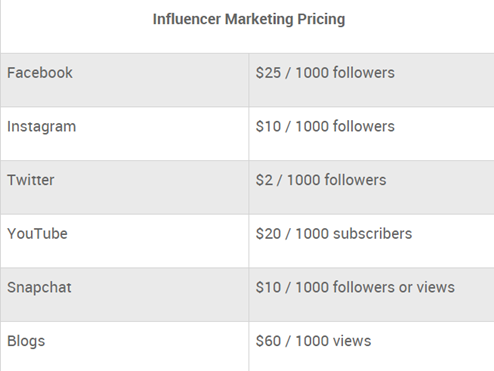This screenshot has height=371, width=494.
Task: Click the word Influencer in the title
Action: click(187, 19)
